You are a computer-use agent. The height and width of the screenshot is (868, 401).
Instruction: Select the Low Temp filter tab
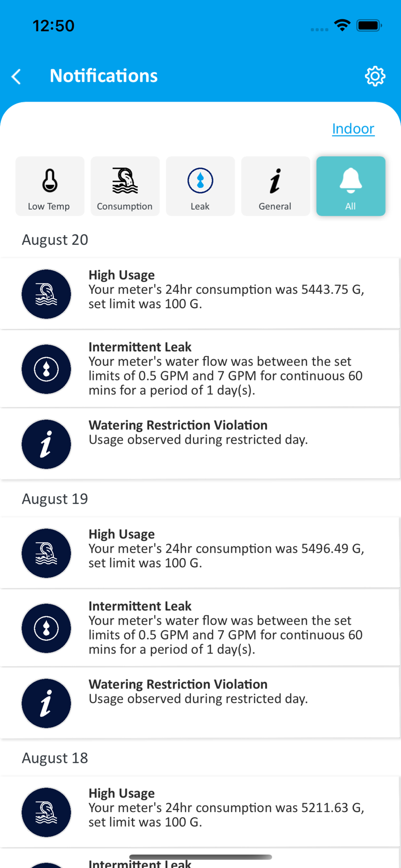coord(50,186)
